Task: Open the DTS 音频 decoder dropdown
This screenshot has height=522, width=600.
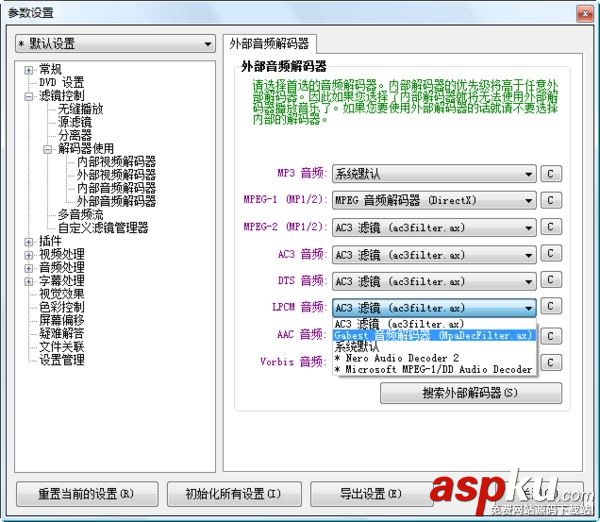Action: 434,281
